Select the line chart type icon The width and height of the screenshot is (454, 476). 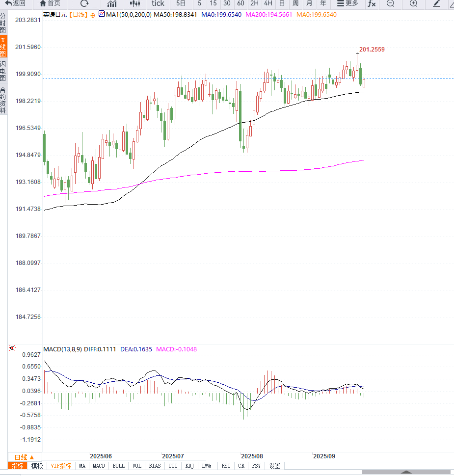112,3
